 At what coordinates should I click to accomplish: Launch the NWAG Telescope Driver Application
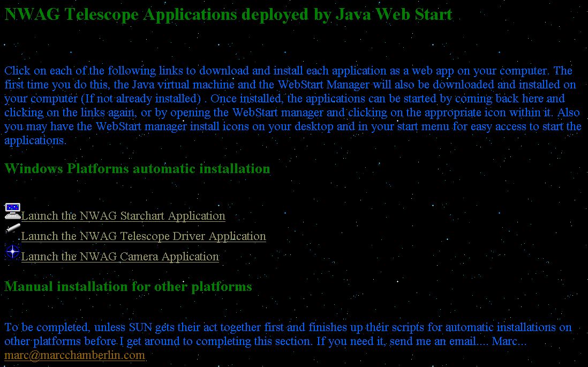[x=144, y=236]
